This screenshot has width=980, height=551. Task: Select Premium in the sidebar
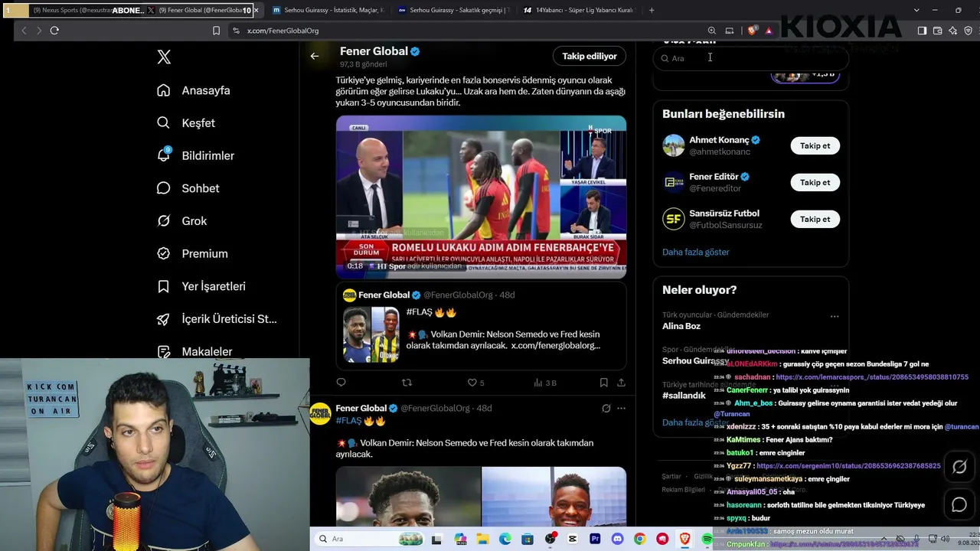[192, 253]
